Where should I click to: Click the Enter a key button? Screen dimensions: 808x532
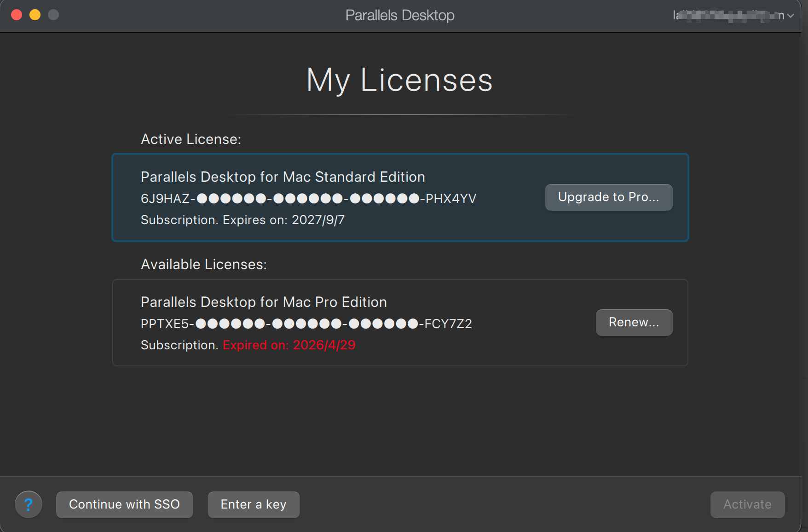pyautogui.click(x=254, y=505)
